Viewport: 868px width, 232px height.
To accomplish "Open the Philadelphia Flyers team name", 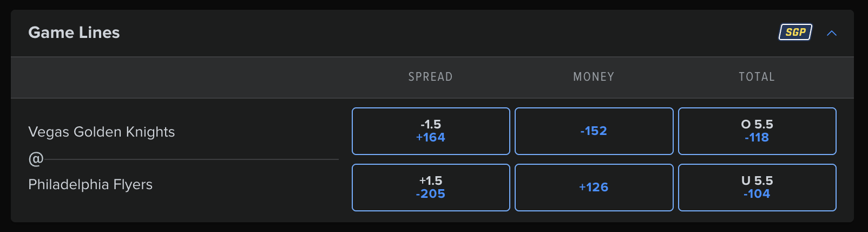I will [90, 184].
